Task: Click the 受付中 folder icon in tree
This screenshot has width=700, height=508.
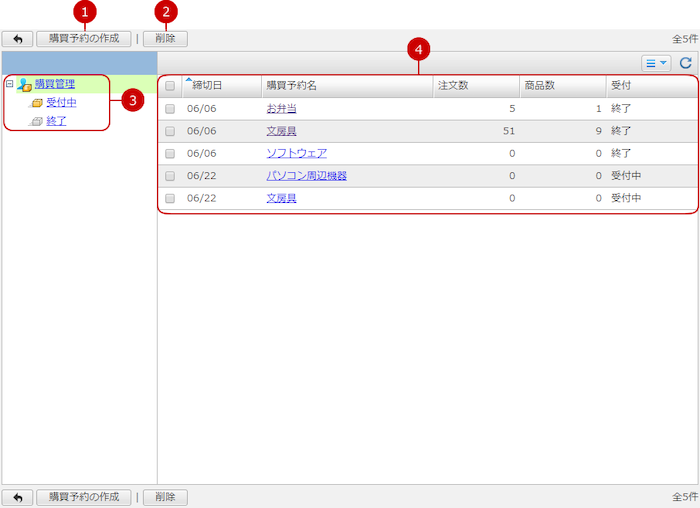Action: coord(37,103)
